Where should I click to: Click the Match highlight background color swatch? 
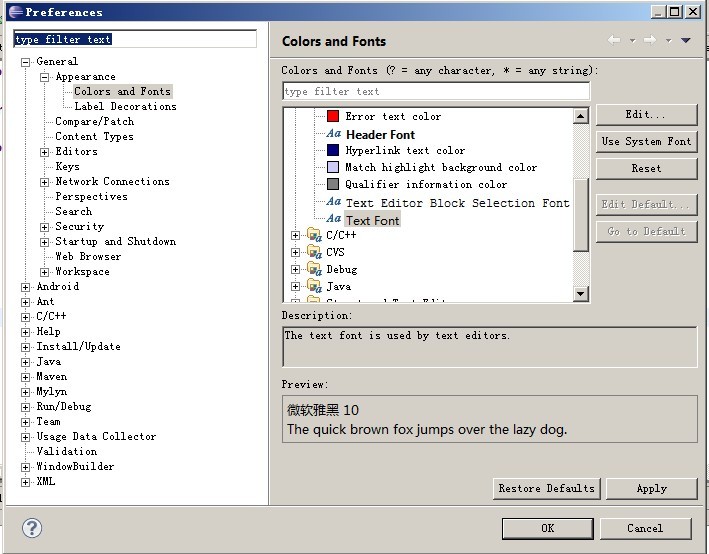333,167
